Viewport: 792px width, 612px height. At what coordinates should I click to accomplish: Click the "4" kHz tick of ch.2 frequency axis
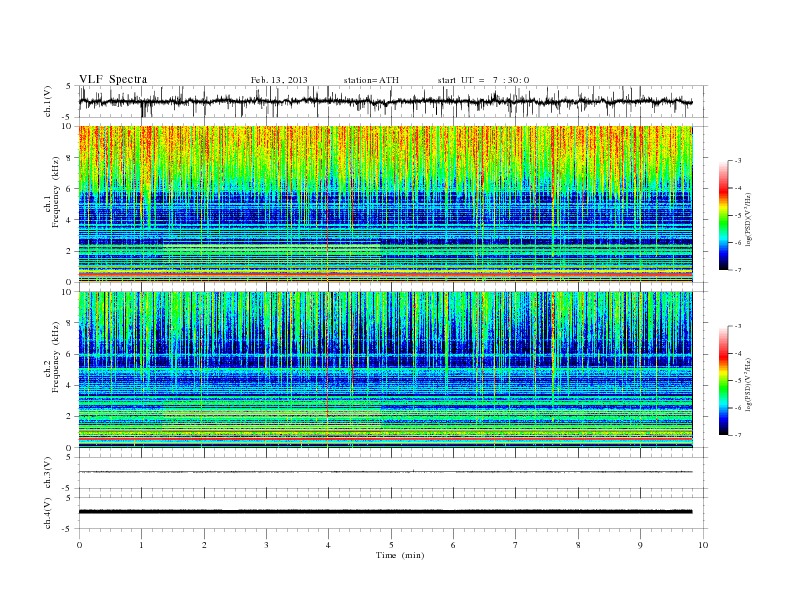coord(69,386)
